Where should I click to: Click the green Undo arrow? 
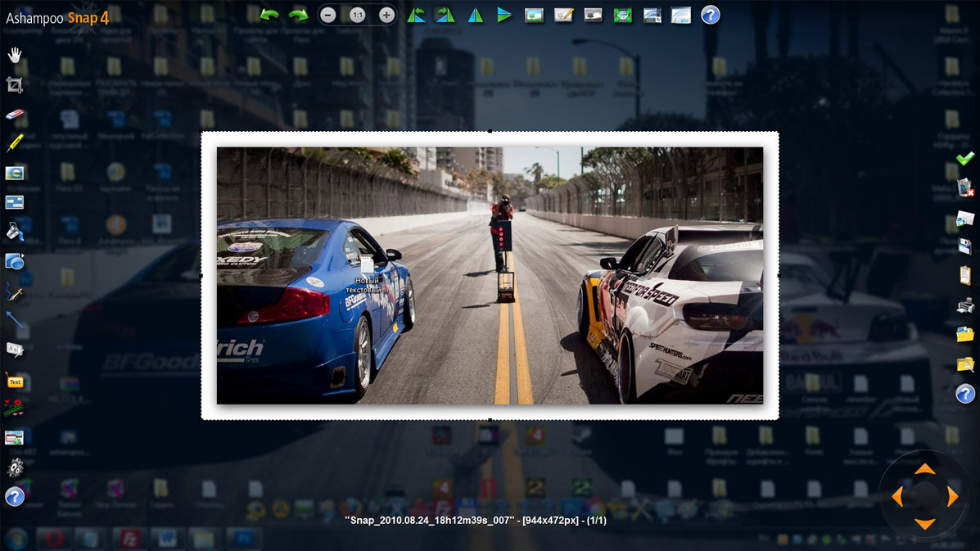click(269, 15)
